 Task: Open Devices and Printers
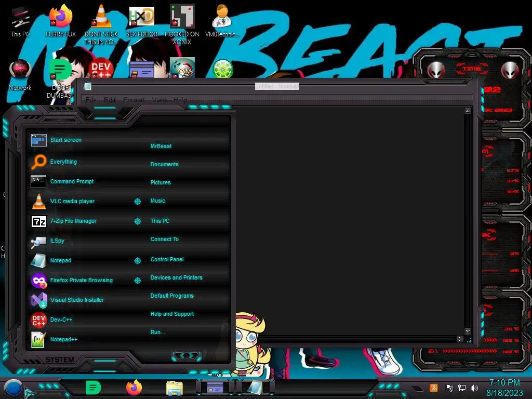[x=177, y=277]
